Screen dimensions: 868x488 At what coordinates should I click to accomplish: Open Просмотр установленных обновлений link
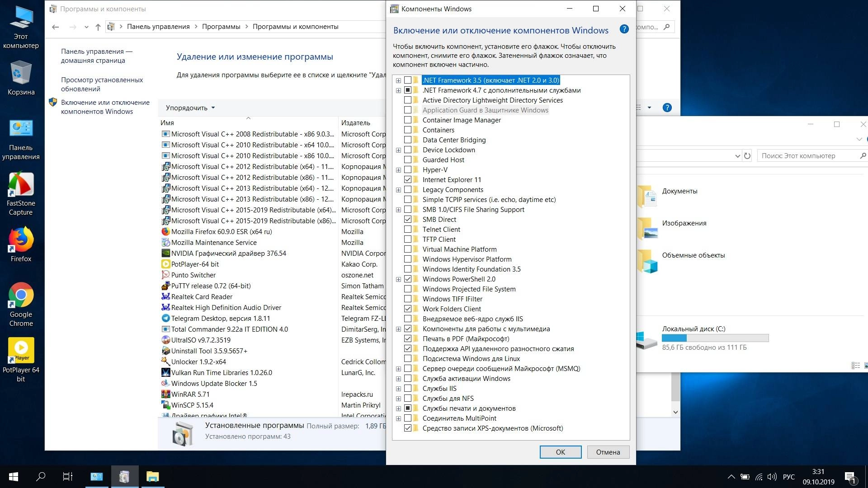[x=102, y=84]
